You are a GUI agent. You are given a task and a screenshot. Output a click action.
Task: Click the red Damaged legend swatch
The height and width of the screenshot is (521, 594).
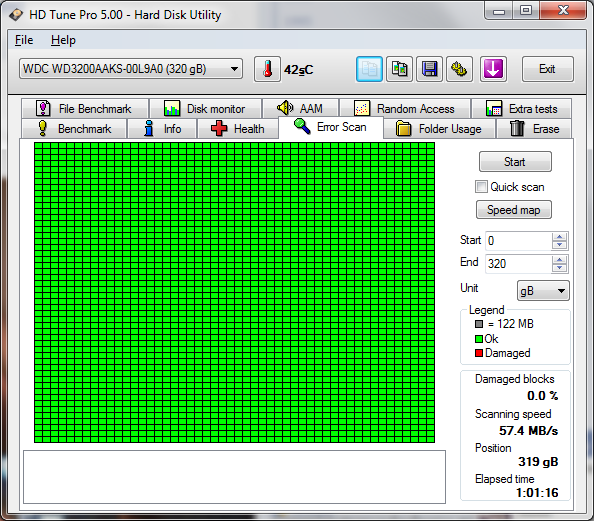pos(479,353)
